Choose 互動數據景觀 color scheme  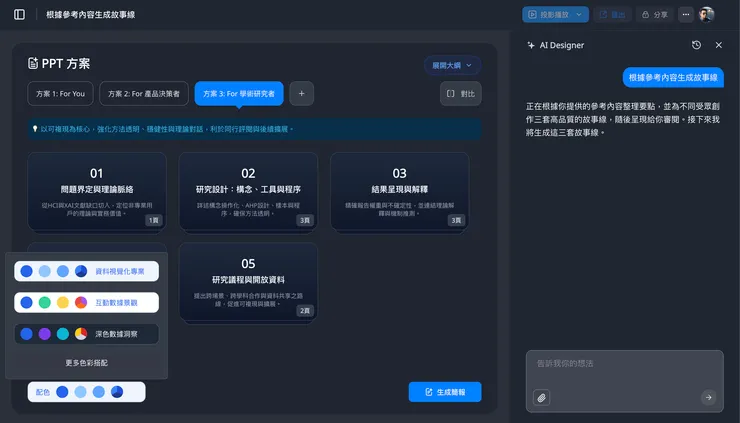click(x=86, y=303)
